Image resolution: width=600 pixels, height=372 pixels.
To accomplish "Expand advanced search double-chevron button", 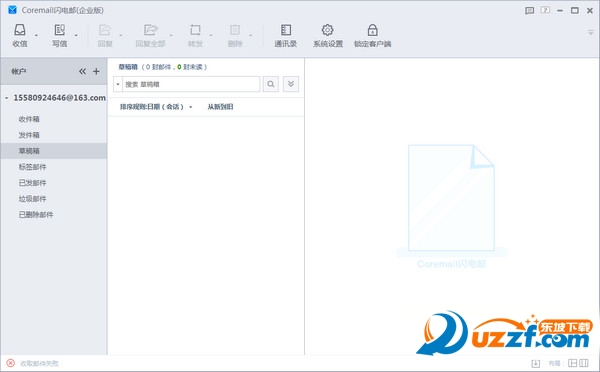I will tap(291, 84).
